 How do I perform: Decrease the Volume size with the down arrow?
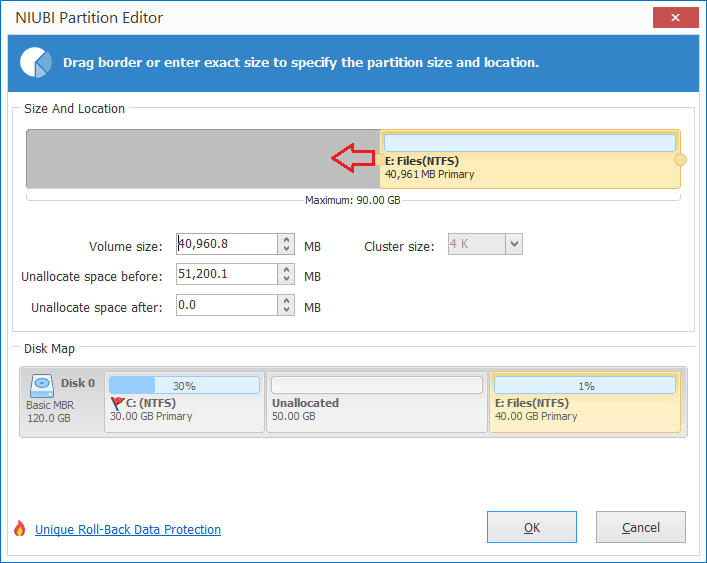tap(286, 249)
